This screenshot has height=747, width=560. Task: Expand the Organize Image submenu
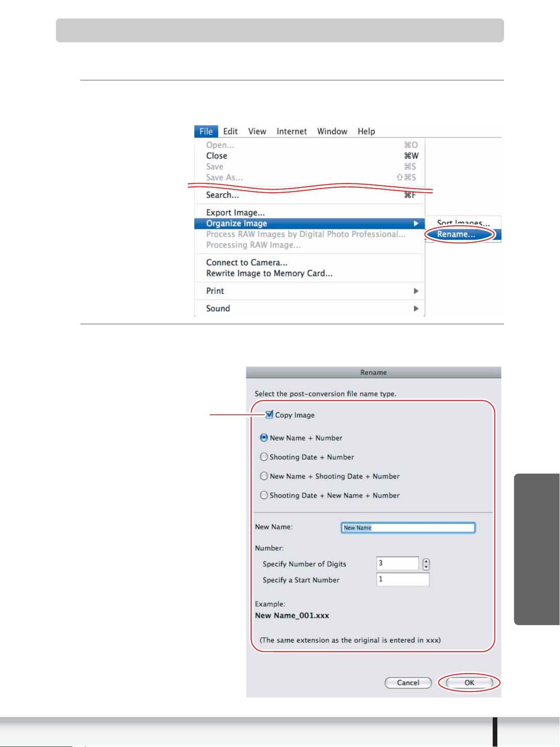point(309,223)
